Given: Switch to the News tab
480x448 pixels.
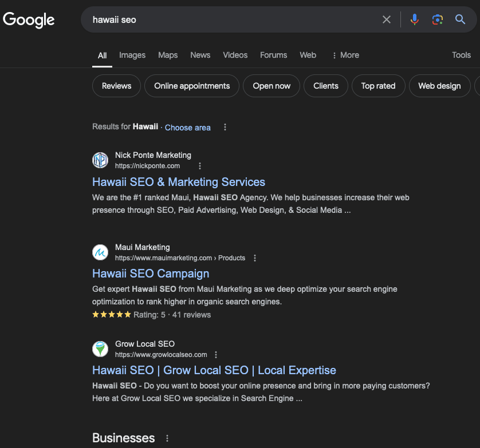Looking at the screenshot, I should click(x=200, y=55).
